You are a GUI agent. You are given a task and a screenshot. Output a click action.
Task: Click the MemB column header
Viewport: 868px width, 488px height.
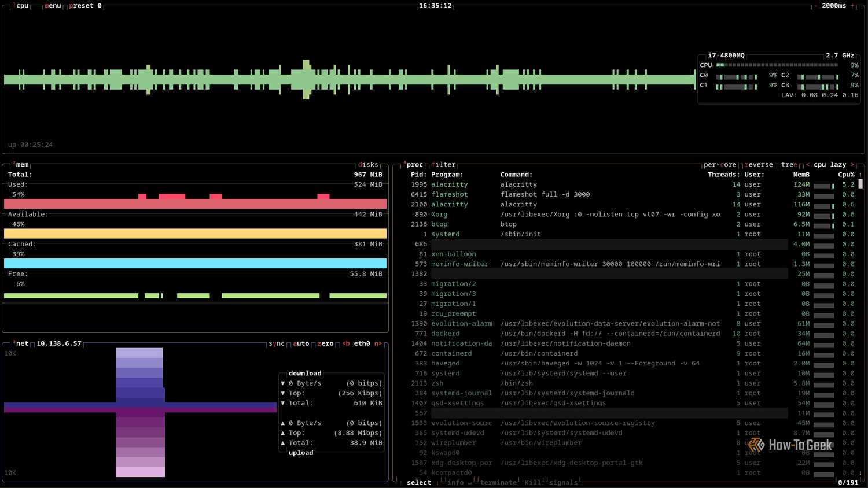tap(801, 175)
